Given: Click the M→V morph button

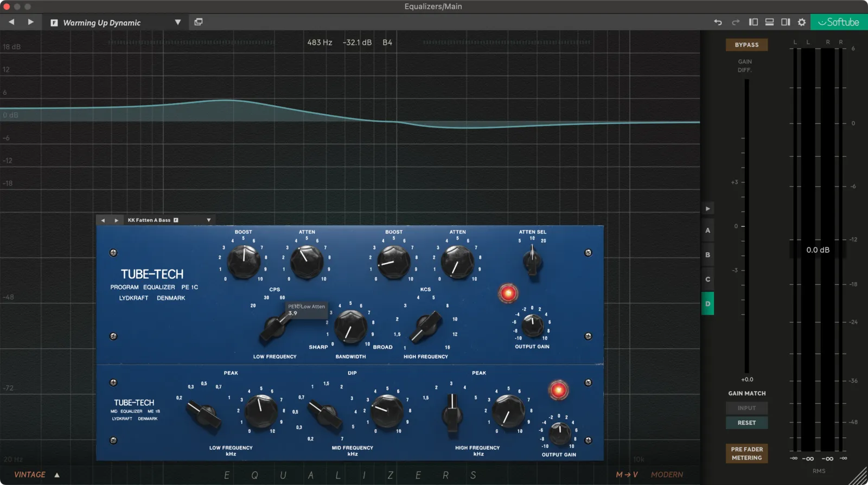Looking at the screenshot, I should click(x=627, y=475).
